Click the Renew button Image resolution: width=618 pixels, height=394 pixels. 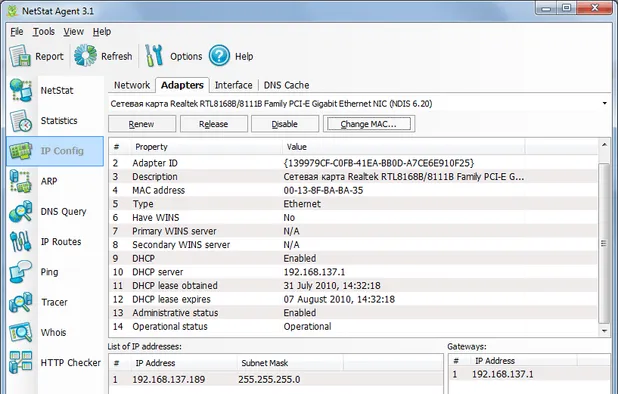[x=142, y=124]
